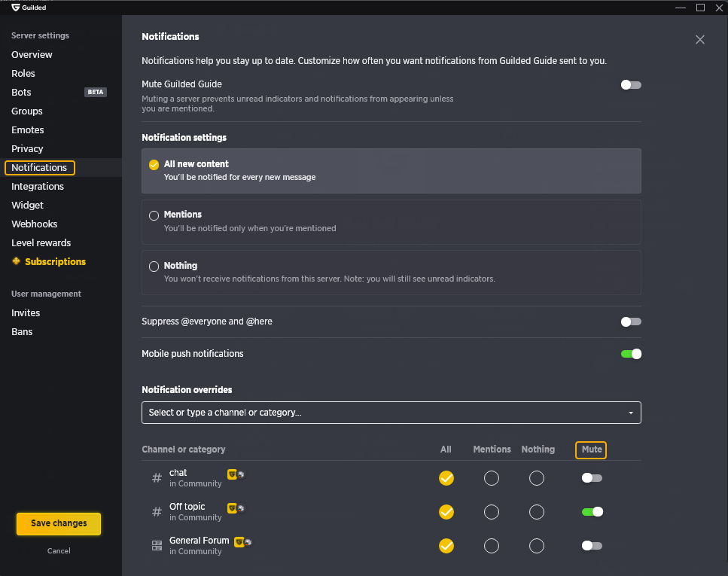
Task: Click the hash icon beside Off topic
Action: pos(157,511)
